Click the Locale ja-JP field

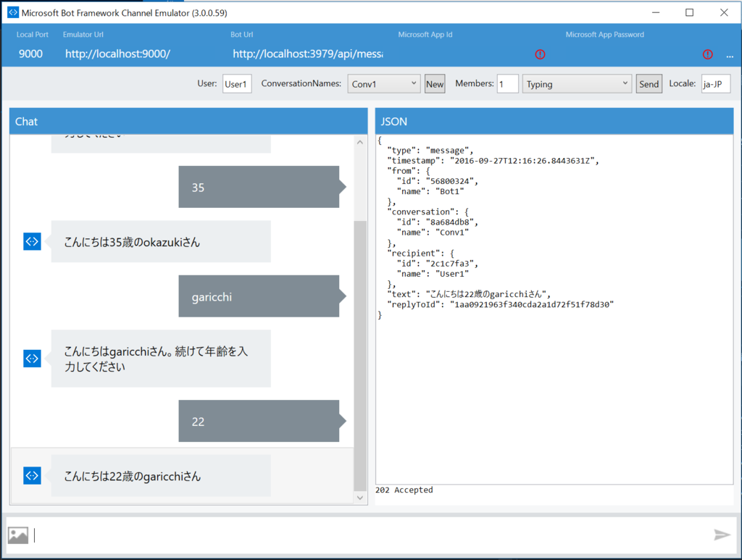[x=715, y=84]
